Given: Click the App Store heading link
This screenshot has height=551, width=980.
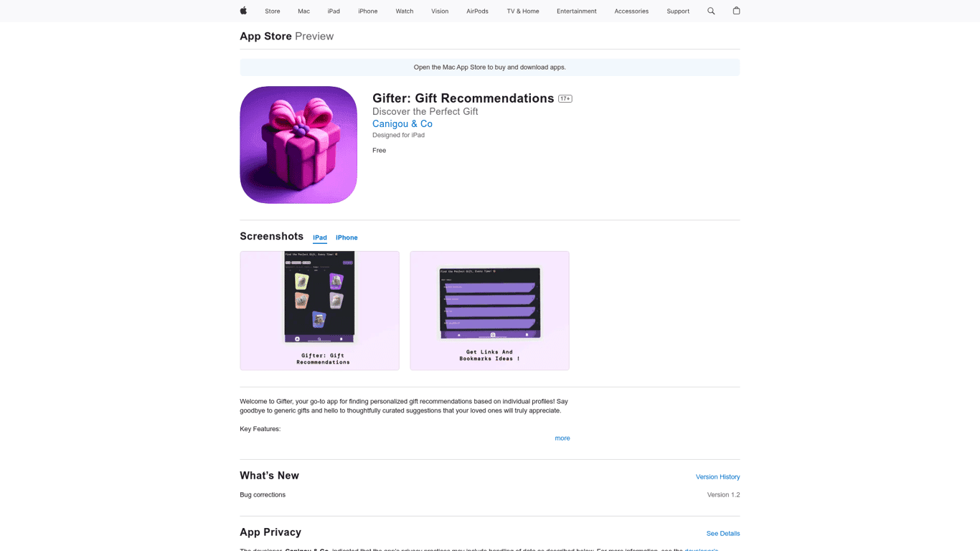Looking at the screenshot, I should 265,37.
